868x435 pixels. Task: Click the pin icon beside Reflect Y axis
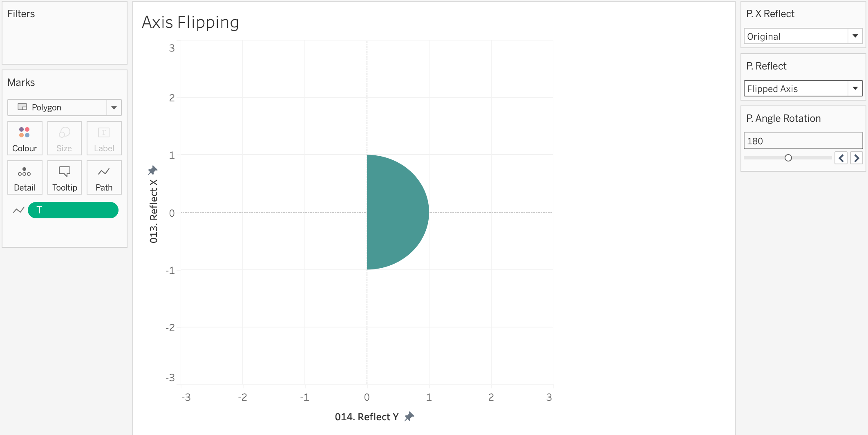click(409, 417)
